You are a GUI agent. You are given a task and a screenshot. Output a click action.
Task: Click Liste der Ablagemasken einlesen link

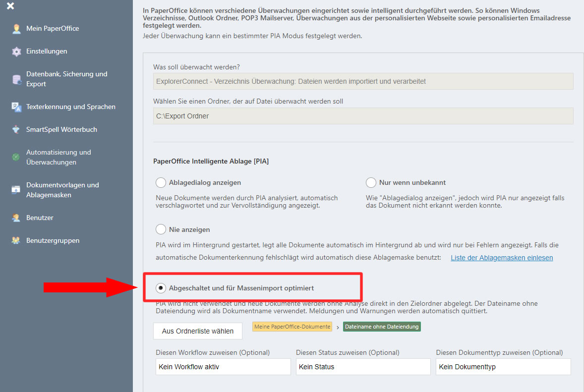point(502,258)
